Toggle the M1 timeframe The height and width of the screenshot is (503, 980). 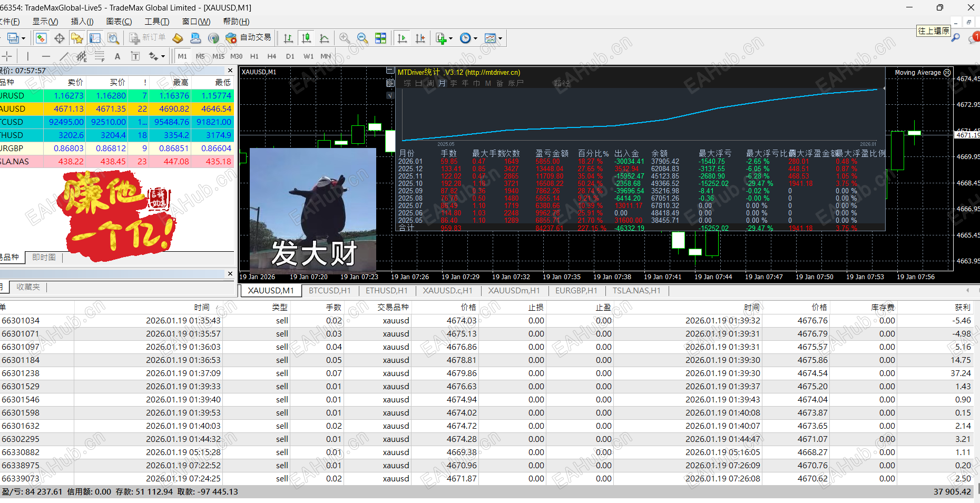pyautogui.click(x=182, y=56)
